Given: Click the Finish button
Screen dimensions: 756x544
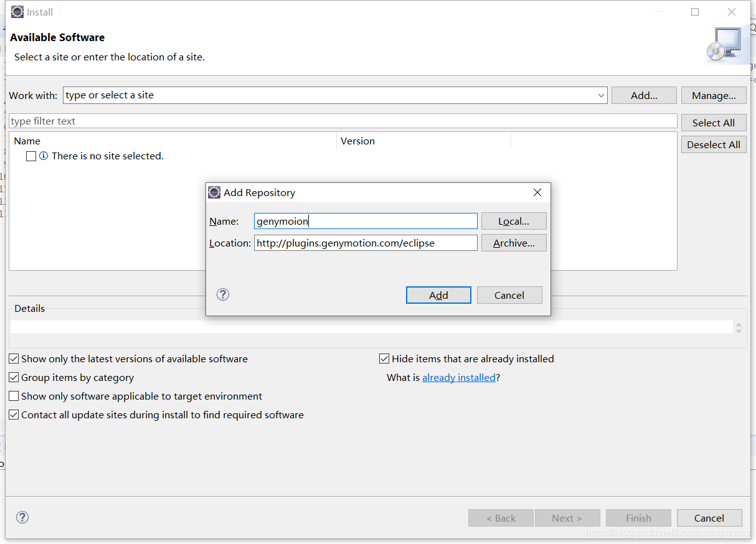Looking at the screenshot, I should [x=639, y=518].
